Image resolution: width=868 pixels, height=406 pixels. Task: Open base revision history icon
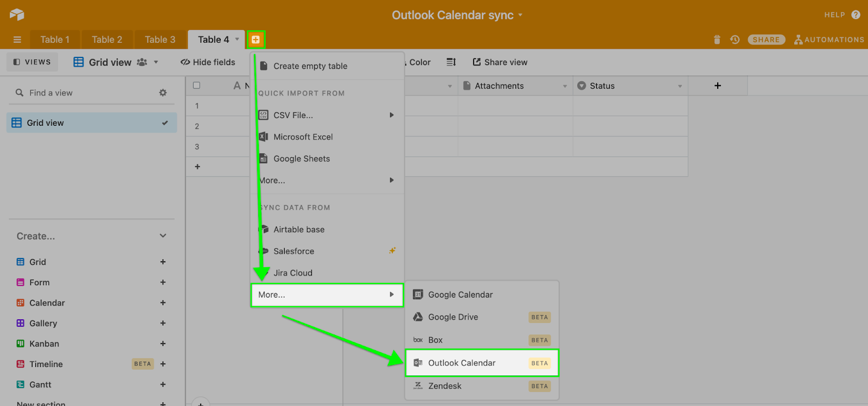(735, 40)
